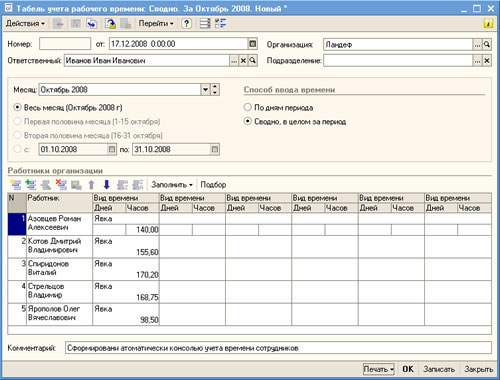The height and width of the screenshot is (380, 500).
Task: Click the checklist settings icon in top toolbar
Action: pyautogui.click(x=220, y=24)
